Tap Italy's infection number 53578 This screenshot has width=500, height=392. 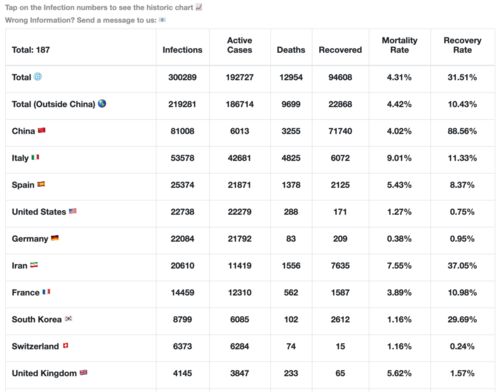tap(182, 158)
